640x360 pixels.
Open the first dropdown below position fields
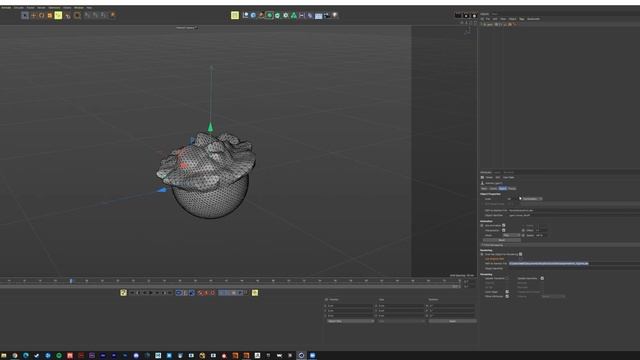pyautogui.click(x=350, y=321)
